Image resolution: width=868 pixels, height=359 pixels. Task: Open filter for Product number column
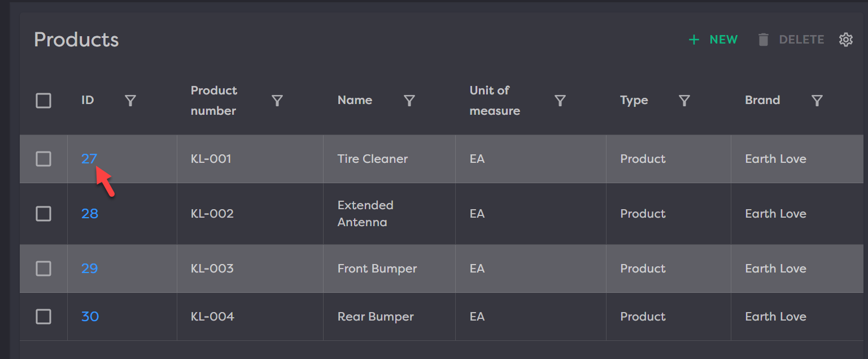click(x=277, y=101)
